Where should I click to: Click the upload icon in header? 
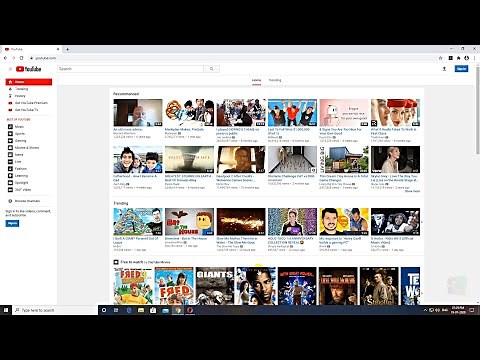coord(444,69)
